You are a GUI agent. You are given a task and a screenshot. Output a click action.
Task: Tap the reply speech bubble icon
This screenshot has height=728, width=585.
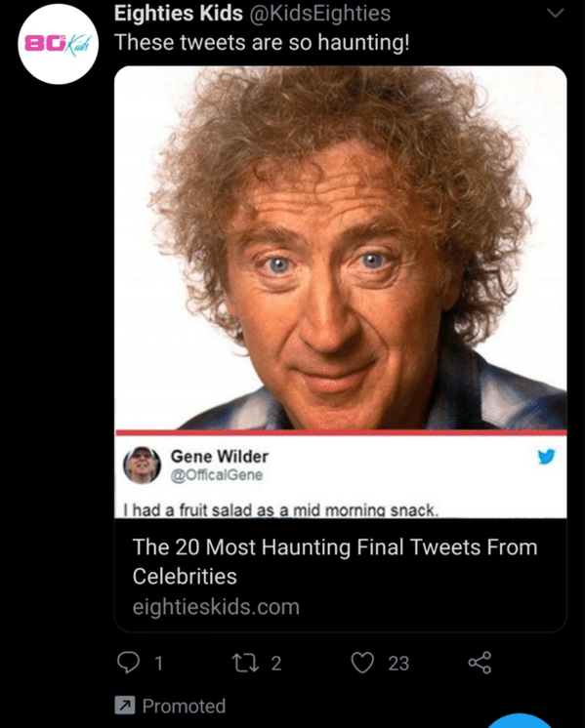[x=128, y=663]
